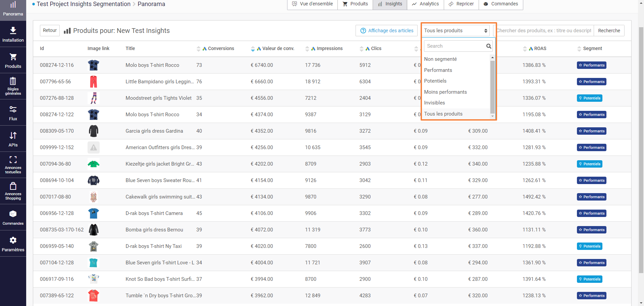644x306 pixels.
Task: Toggle sort on Impressions column
Action: click(307, 49)
